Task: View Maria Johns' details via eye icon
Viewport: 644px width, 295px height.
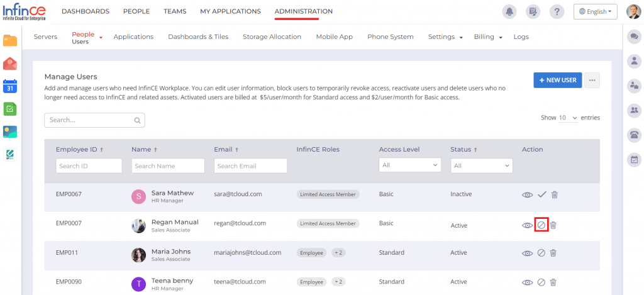Action: point(527,253)
